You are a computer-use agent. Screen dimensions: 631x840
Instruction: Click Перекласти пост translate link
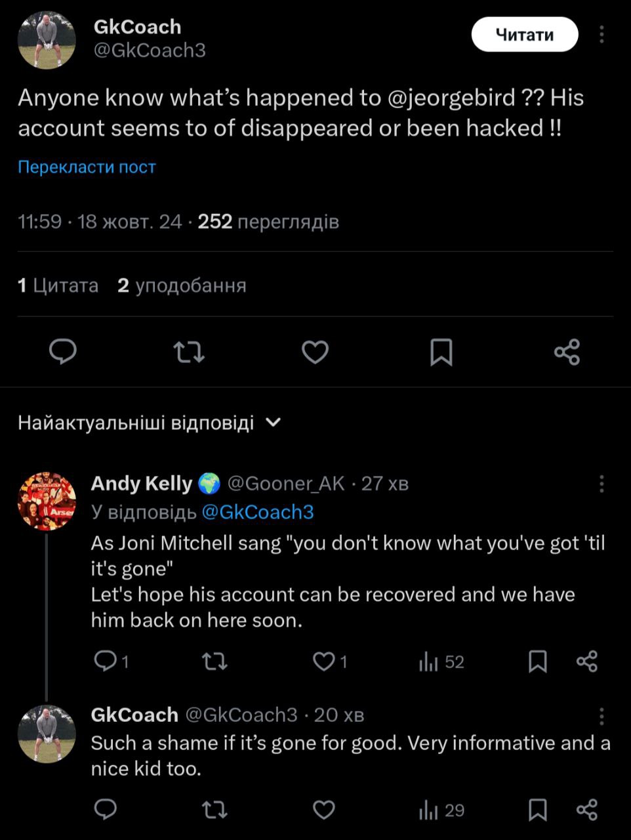87,167
